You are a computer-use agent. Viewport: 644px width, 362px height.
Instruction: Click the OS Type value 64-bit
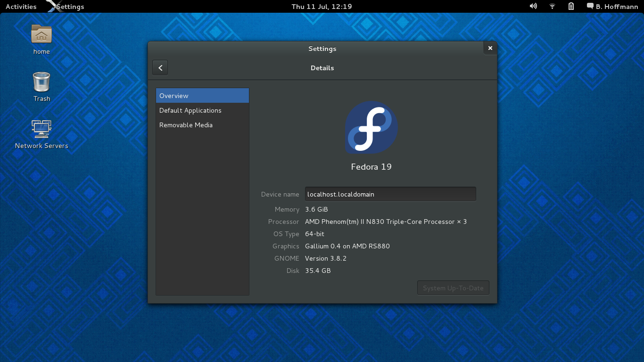tap(314, 234)
